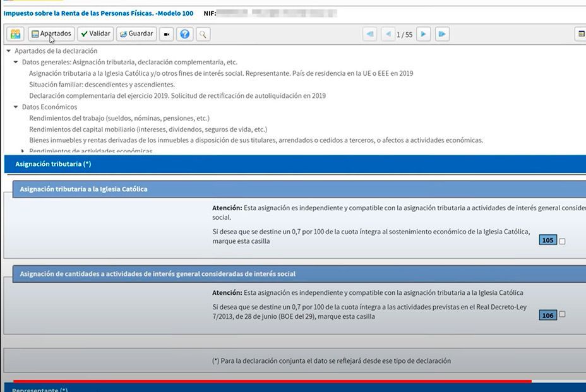
Task: Go back one page with the arrow icon
Action: click(388, 33)
